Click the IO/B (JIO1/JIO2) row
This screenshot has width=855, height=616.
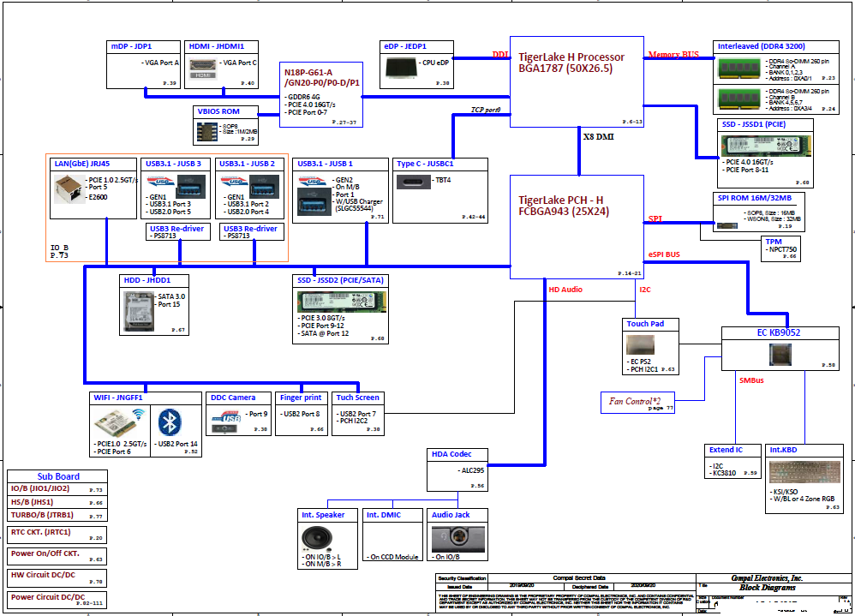[x=57, y=489]
